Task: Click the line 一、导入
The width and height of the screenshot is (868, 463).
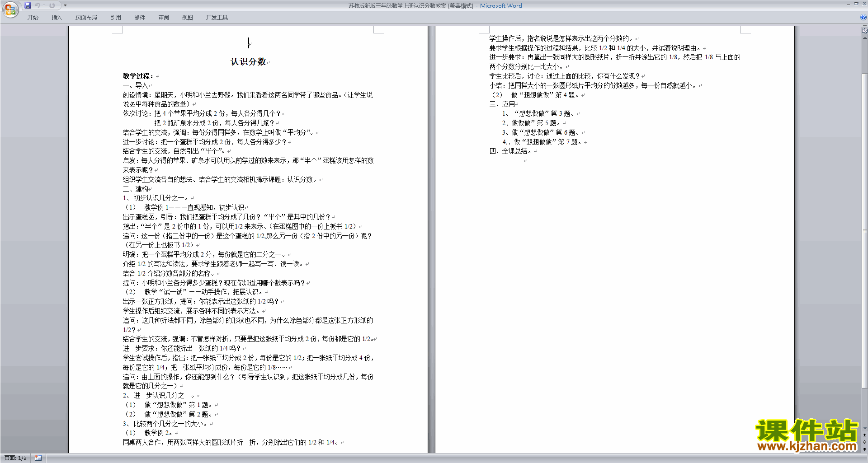Action: (x=135, y=85)
